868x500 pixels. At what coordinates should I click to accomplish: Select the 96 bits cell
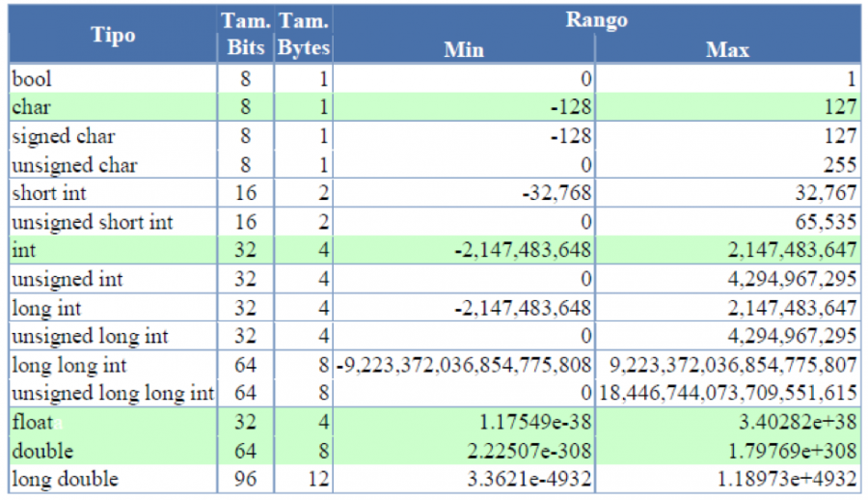coord(245,479)
